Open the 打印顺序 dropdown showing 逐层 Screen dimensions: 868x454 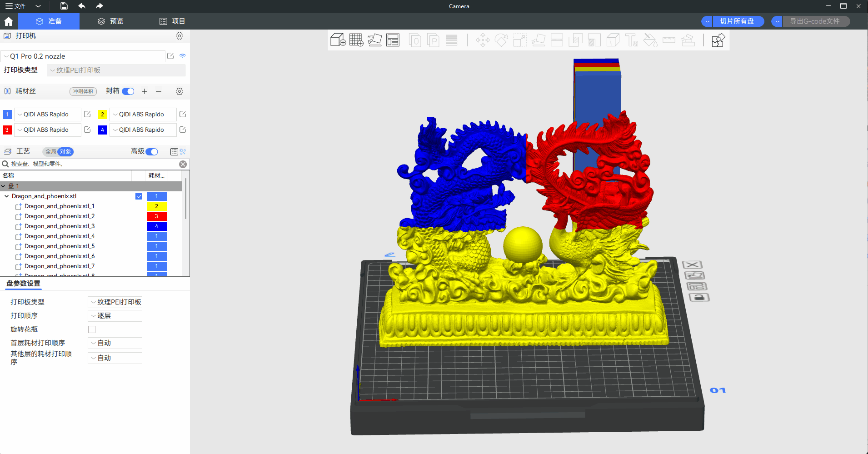coord(115,316)
